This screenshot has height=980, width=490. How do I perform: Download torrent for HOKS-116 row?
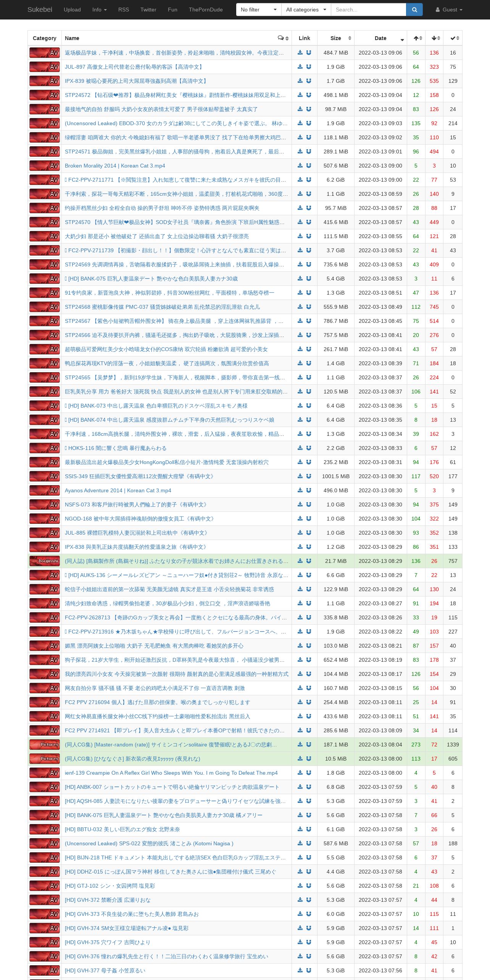(300, 448)
